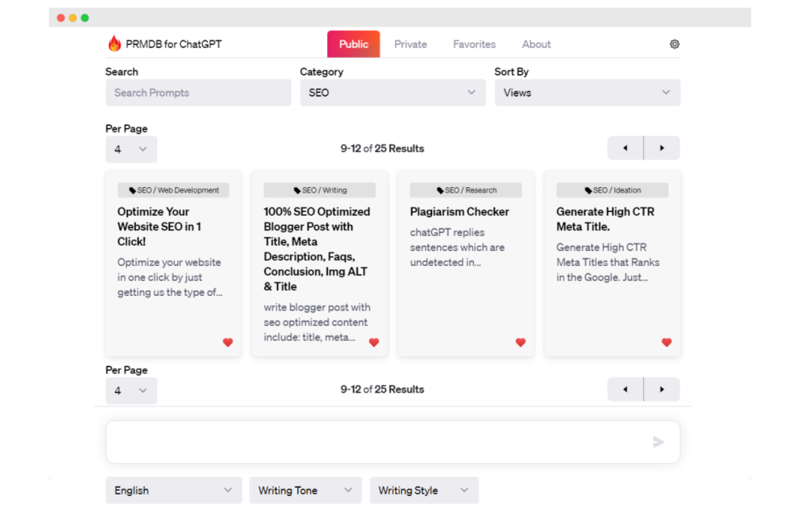Open the Optimize Your Website SEO in 1 Click prompt
Image resolution: width=812 pixels, height=508 pixels.
[x=160, y=227]
